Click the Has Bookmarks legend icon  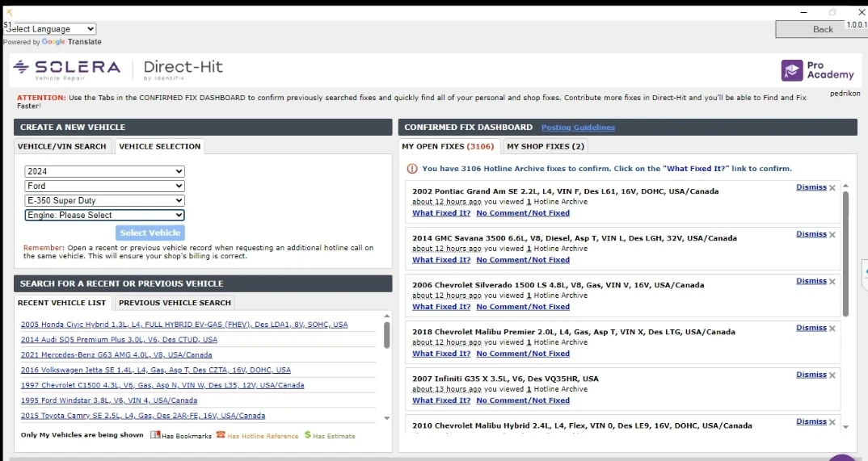click(155, 435)
